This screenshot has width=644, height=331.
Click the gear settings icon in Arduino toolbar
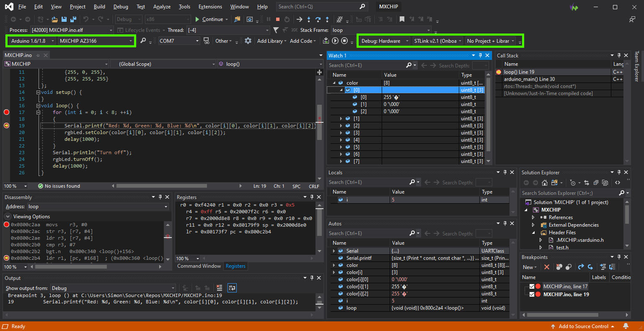click(248, 41)
